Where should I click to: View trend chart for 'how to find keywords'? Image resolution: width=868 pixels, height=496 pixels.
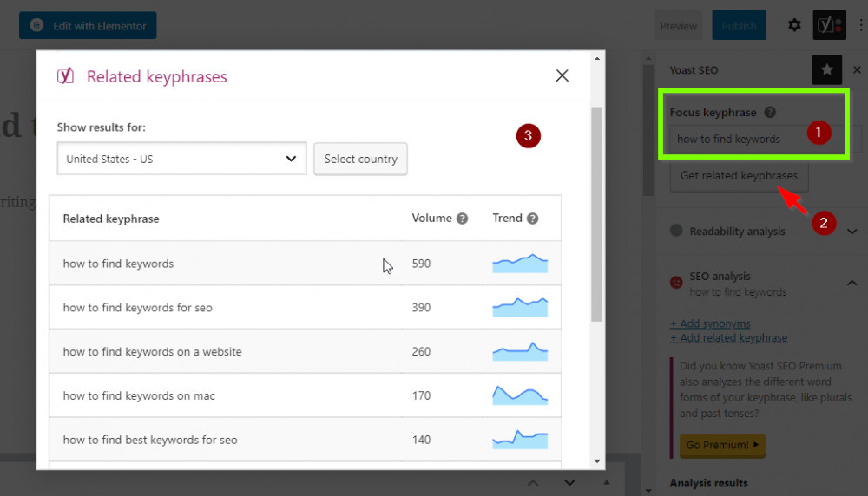[x=520, y=264]
